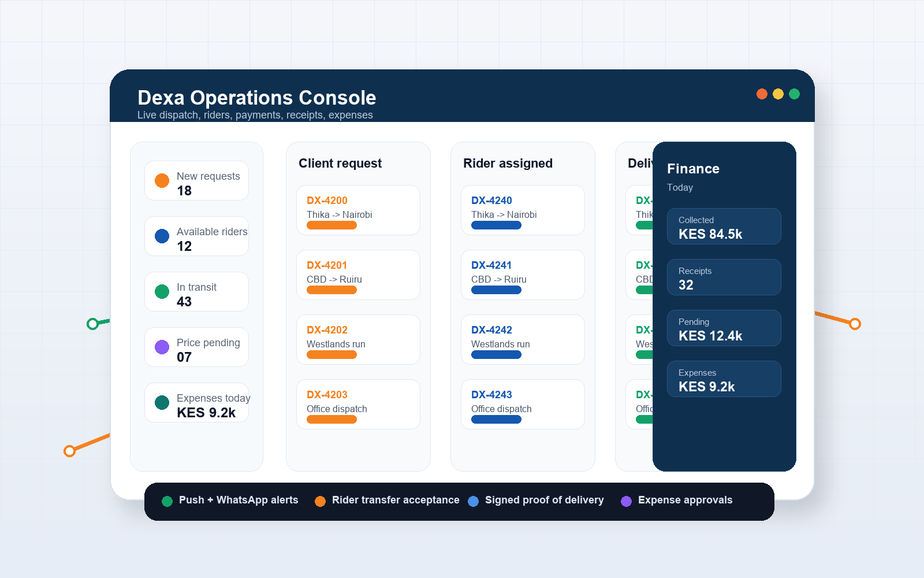The height and width of the screenshot is (578, 924).
Task: Click the Client request column heading
Action: point(340,164)
